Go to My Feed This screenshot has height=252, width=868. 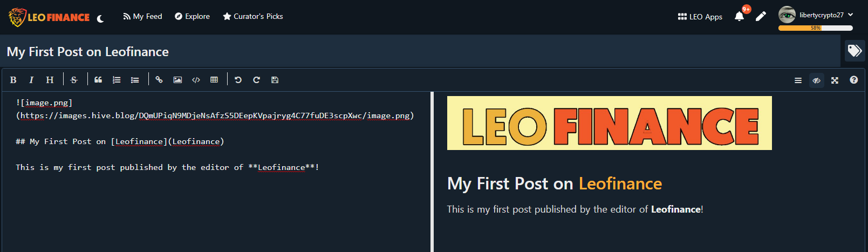coord(142,16)
